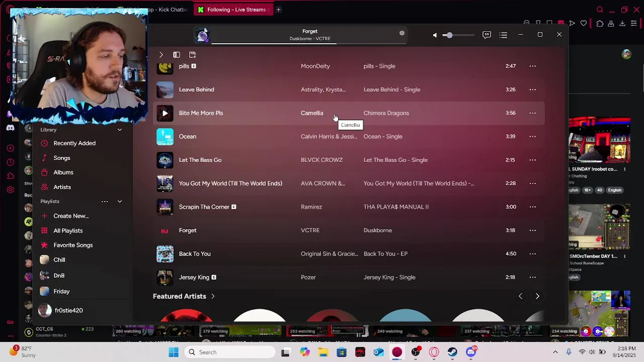
Task: Click the forward navigation chevron
Action: point(161,55)
